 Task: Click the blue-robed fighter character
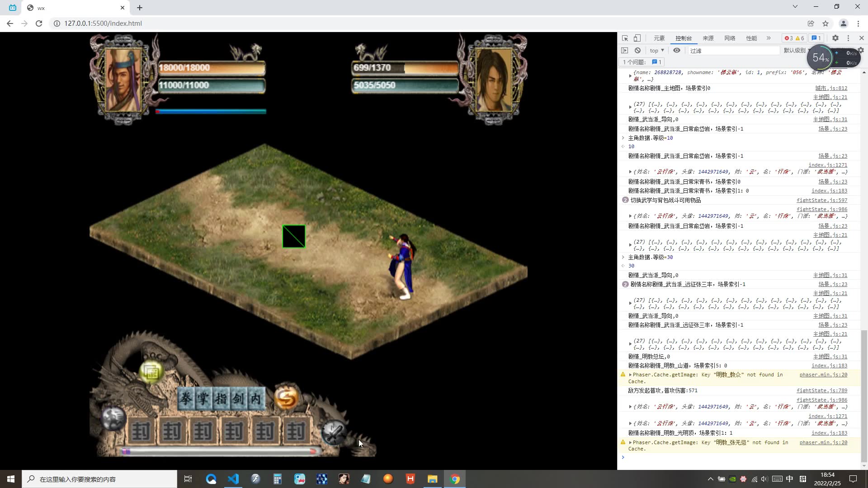pyautogui.click(x=403, y=267)
